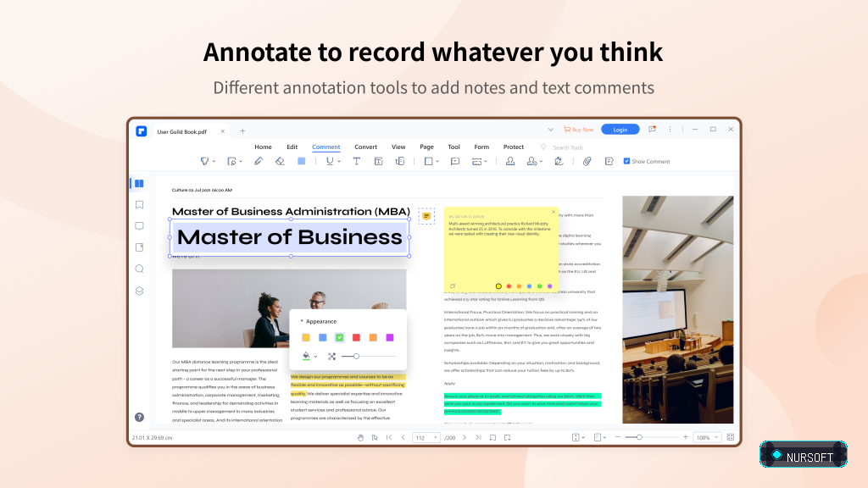Add an attachment with paperclip icon
Image resolution: width=868 pixels, height=488 pixels.
coord(587,161)
